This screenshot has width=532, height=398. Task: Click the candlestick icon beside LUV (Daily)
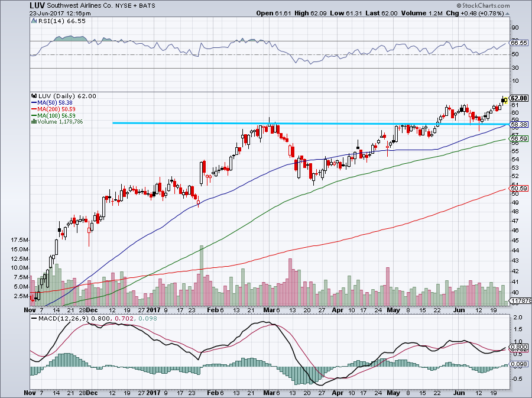point(34,96)
